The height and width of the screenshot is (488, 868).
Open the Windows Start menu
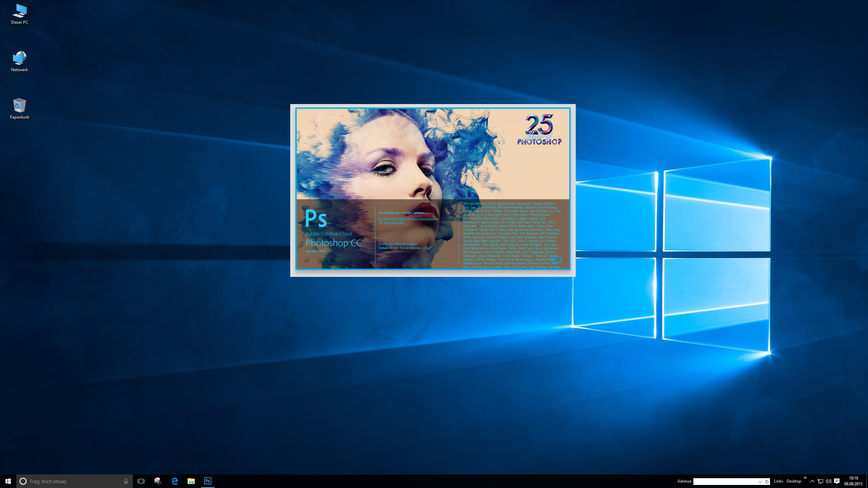click(x=8, y=481)
